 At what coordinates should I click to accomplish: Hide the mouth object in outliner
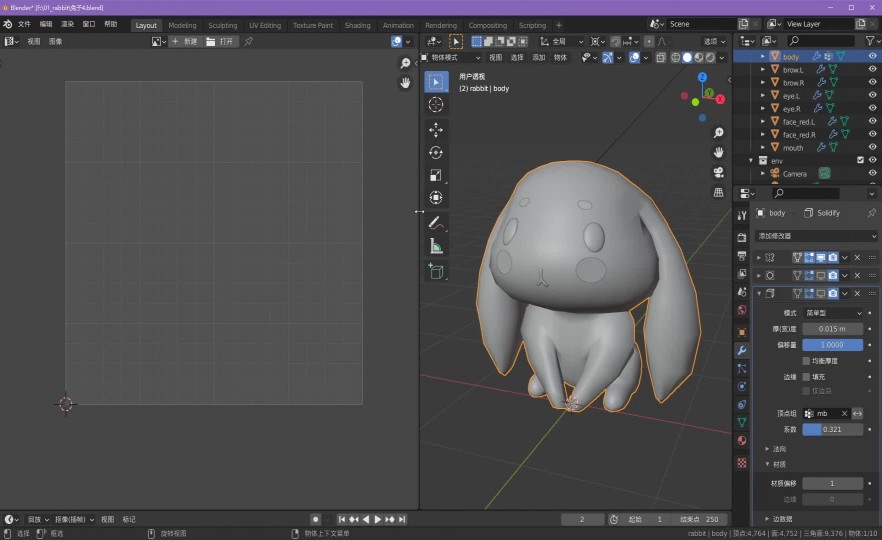[872, 147]
